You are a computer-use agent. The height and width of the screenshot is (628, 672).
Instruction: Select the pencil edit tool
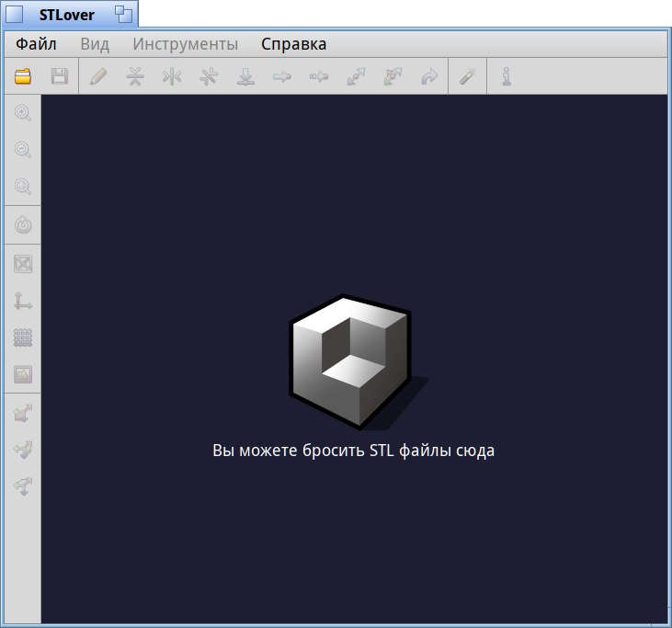98,76
